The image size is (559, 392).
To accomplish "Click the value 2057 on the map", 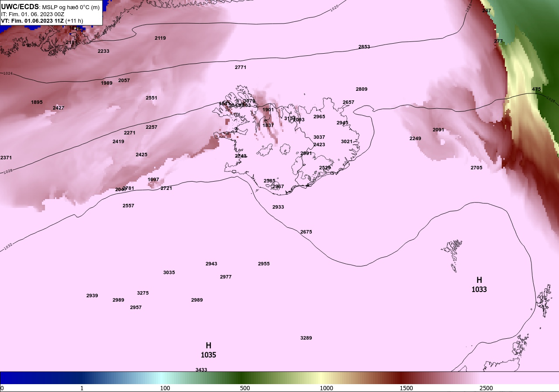I will tap(124, 80).
